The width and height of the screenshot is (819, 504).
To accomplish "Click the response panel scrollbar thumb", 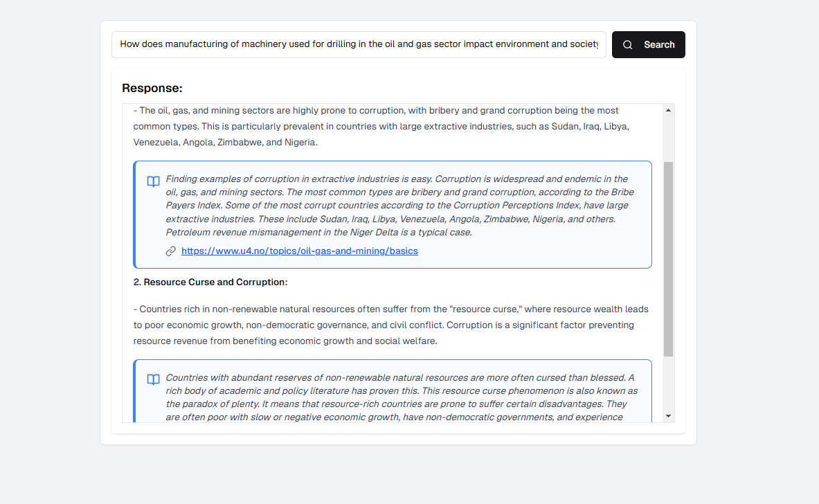I will pos(668,259).
